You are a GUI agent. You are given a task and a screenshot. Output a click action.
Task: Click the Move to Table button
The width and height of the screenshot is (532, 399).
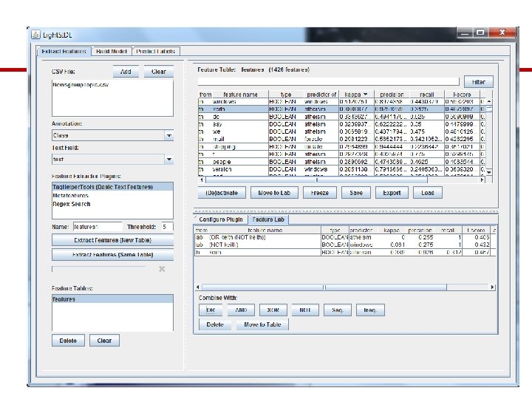coord(262,324)
